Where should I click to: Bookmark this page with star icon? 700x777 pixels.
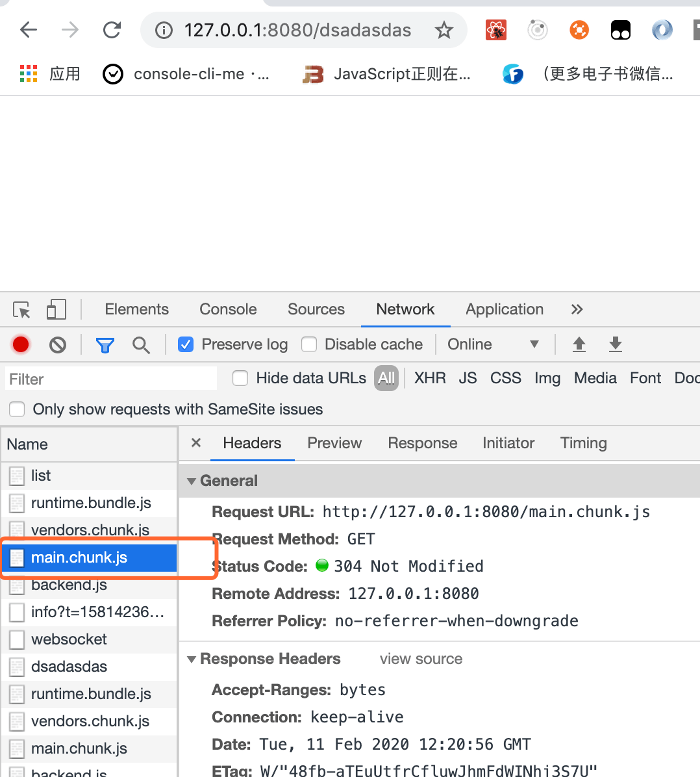coord(444,30)
